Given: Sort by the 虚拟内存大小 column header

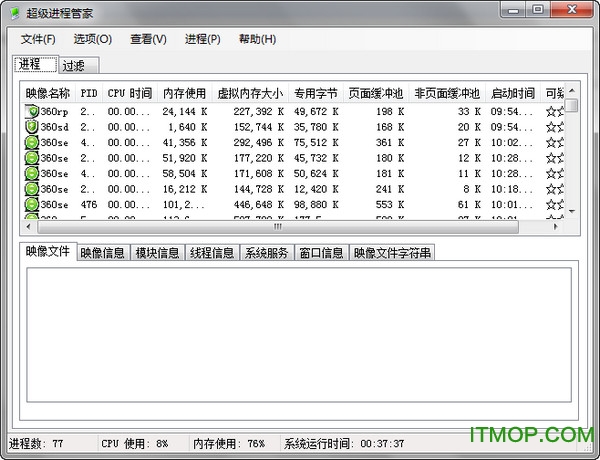Looking at the screenshot, I should [251, 93].
